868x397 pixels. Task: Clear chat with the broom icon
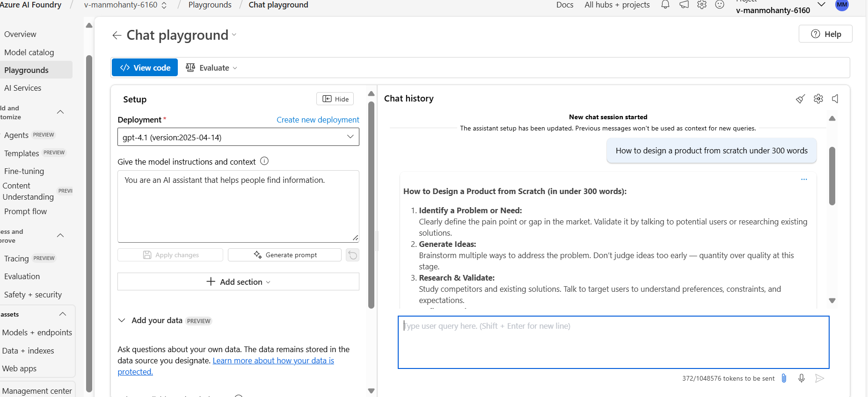coord(800,99)
